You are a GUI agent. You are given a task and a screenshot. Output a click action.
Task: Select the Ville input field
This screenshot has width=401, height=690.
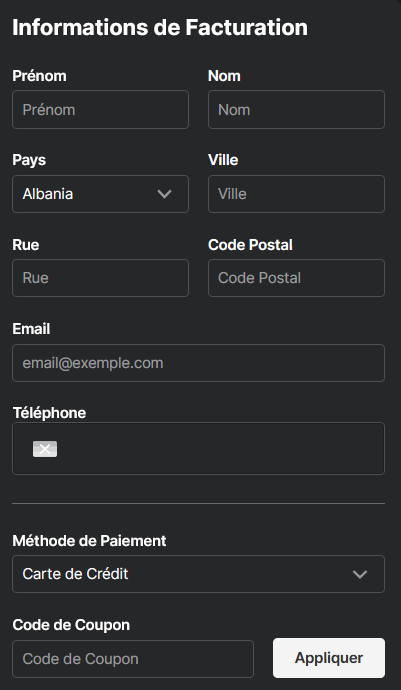pyautogui.click(x=296, y=194)
